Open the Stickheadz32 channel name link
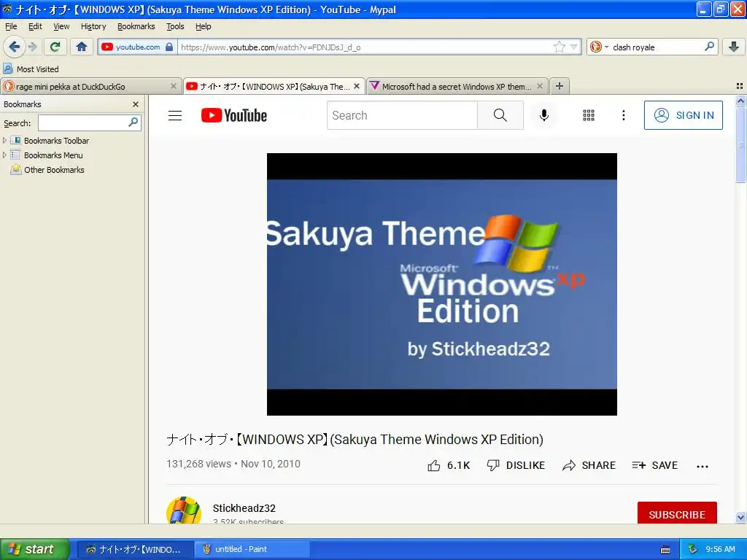The image size is (747, 560). click(244, 508)
